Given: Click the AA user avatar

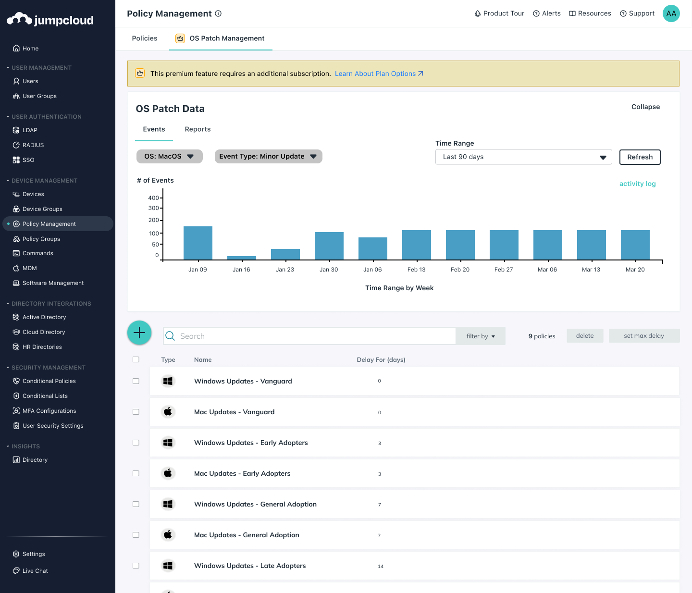Looking at the screenshot, I should click(x=671, y=13).
